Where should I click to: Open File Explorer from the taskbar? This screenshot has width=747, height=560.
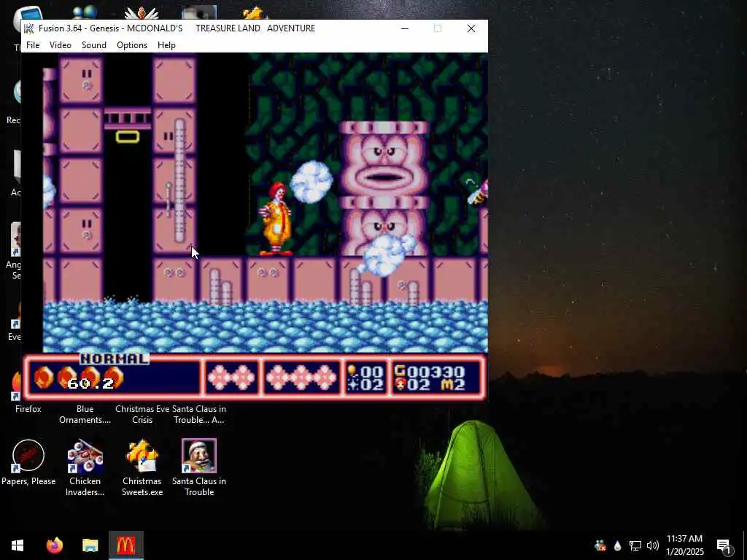tap(90, 545)
